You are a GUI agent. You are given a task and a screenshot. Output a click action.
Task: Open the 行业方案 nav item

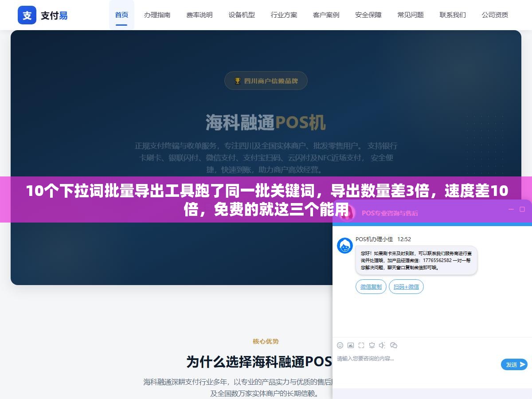(284, 15)
